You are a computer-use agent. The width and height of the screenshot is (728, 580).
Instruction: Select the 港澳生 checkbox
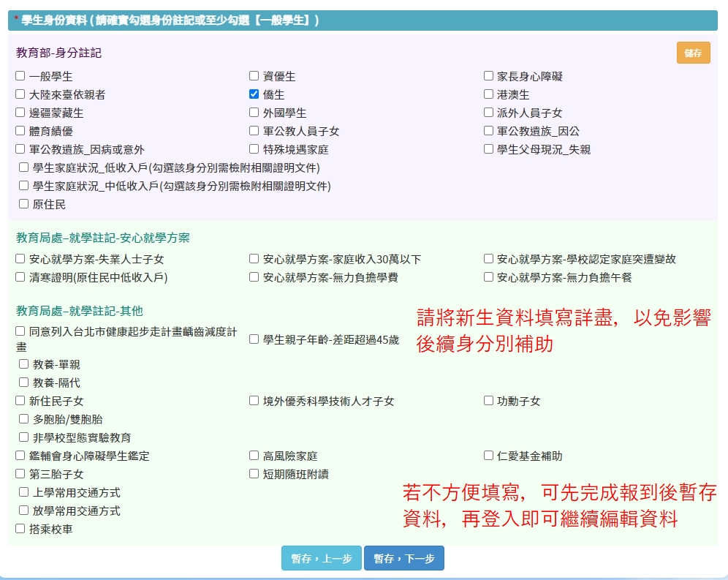click(x=488, y=94)
